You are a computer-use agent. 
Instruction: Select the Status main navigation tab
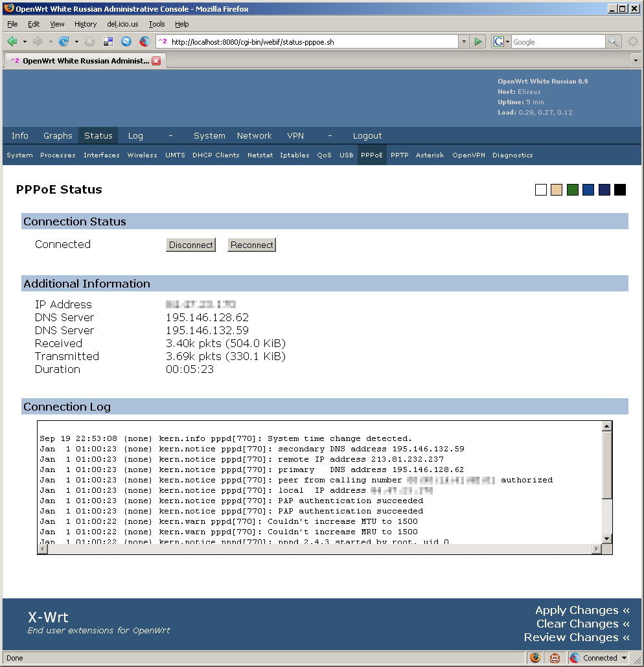[x=98, y=136]
